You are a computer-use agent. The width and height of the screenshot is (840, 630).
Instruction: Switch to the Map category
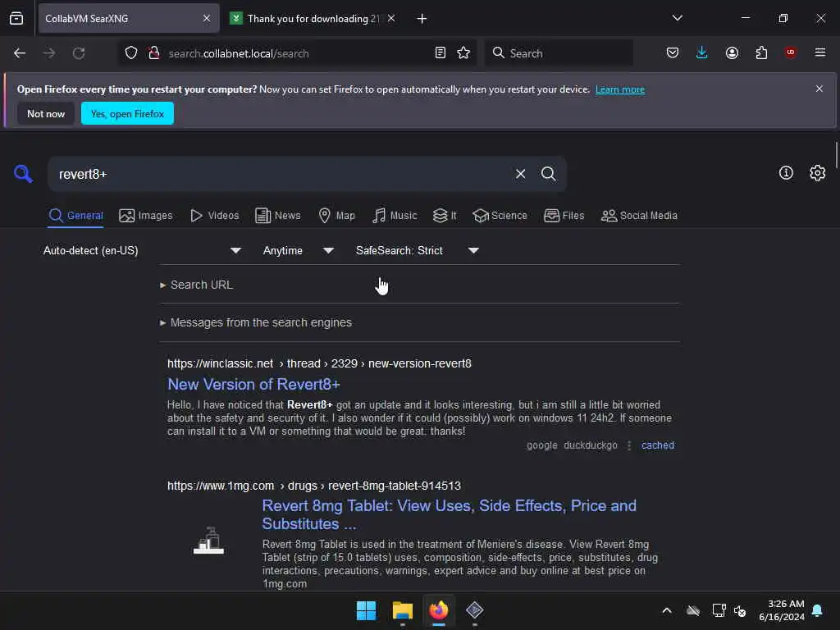336,216
